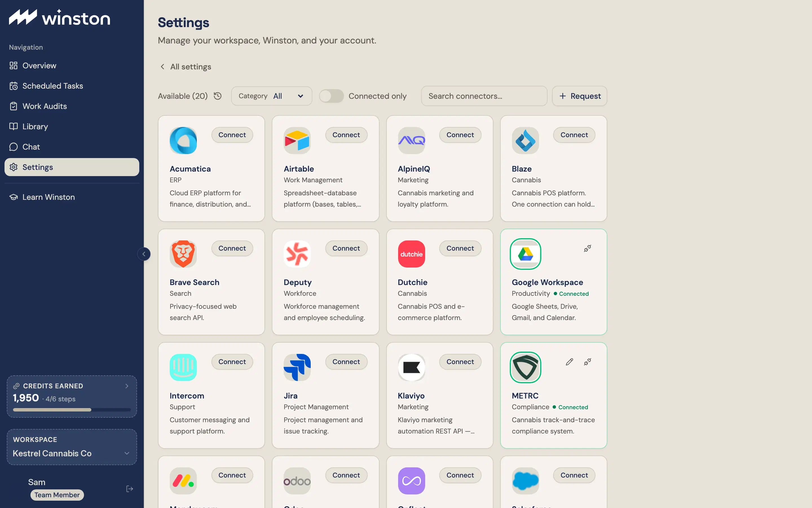Connect the AlpineIQ integration
The image size is (812, 508).
(x=460, y=135)
